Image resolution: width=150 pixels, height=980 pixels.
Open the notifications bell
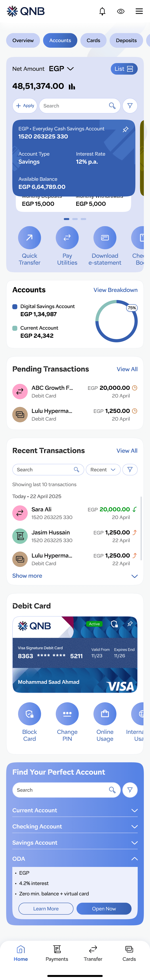(102, 11)
